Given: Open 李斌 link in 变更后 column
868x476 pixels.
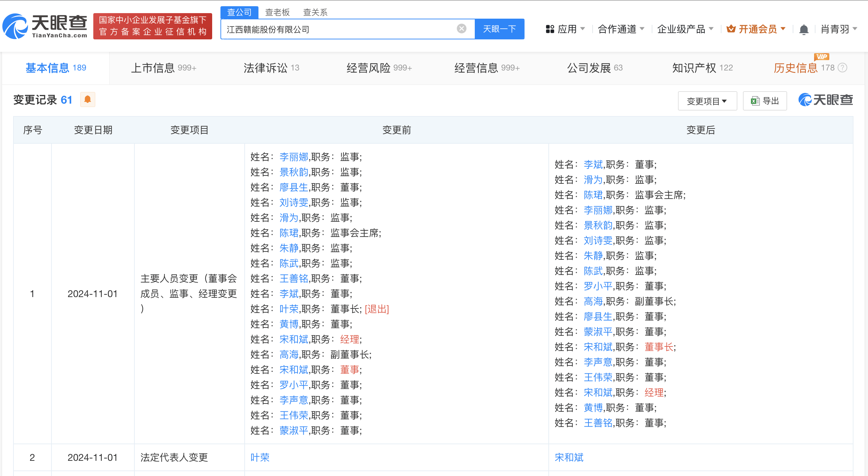Looking at the screenshot, I should 593,164.
